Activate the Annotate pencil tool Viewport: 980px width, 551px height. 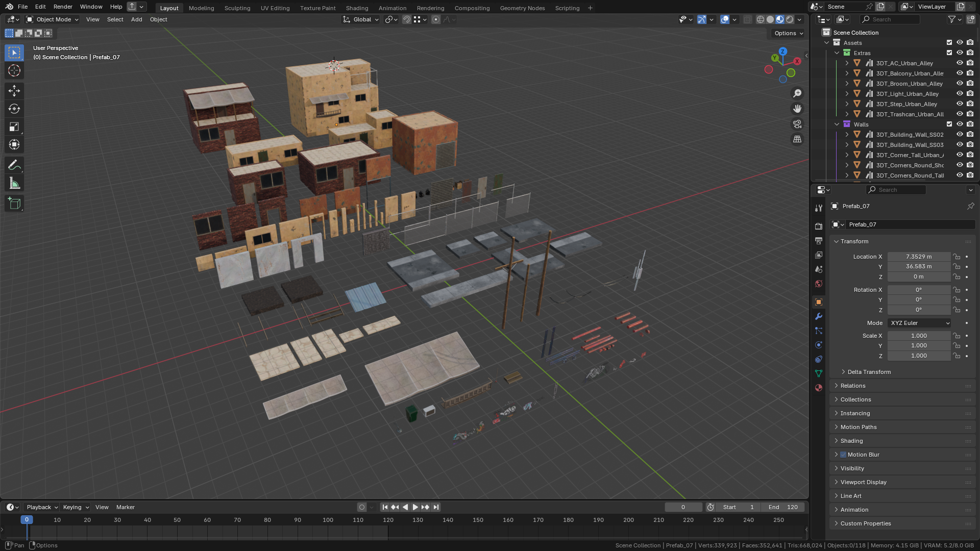(x=14, y=165)
